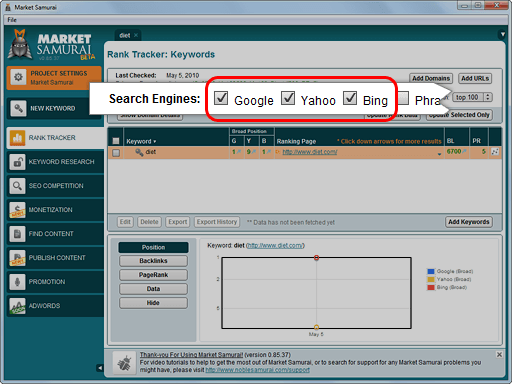The width and height of the screenshot is (512, 384).
Task: Click the key icon beside diet keyword
Action: pyautogui.click(x=139, y=152)
